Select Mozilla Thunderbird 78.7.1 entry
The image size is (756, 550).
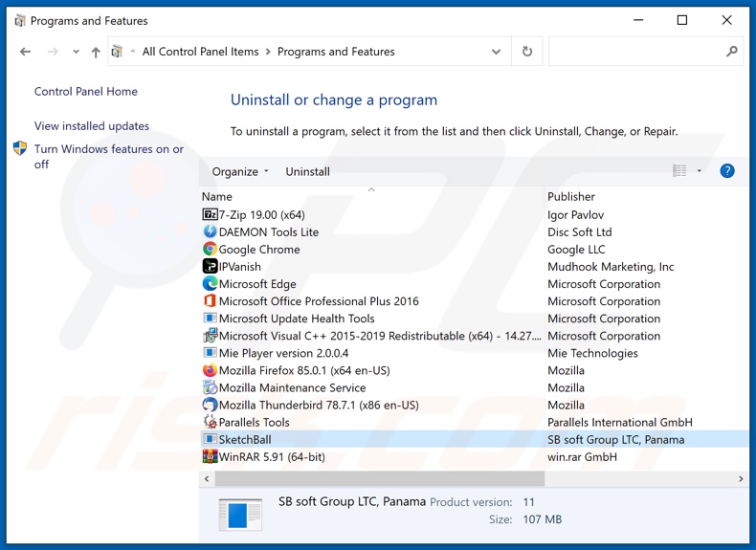(x=319, y=406)
